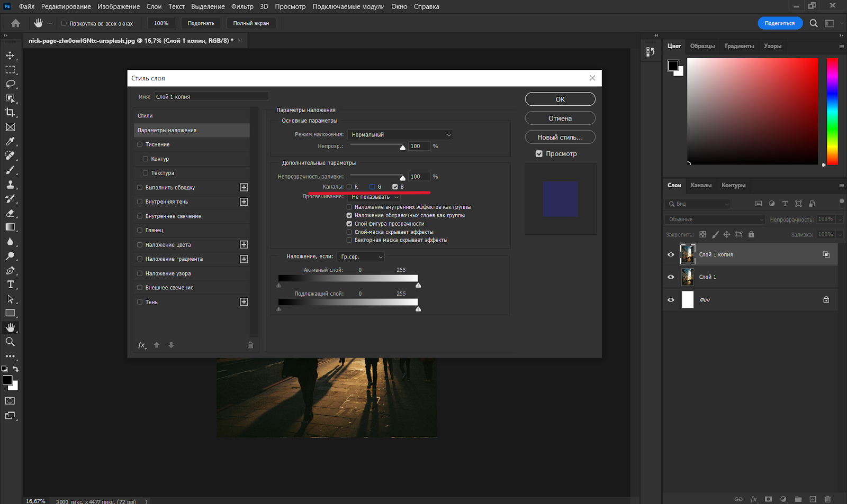The width and height of the screenshot is (847, 504).
Task: Open the Фильтр menu
Action: [242, 6]
